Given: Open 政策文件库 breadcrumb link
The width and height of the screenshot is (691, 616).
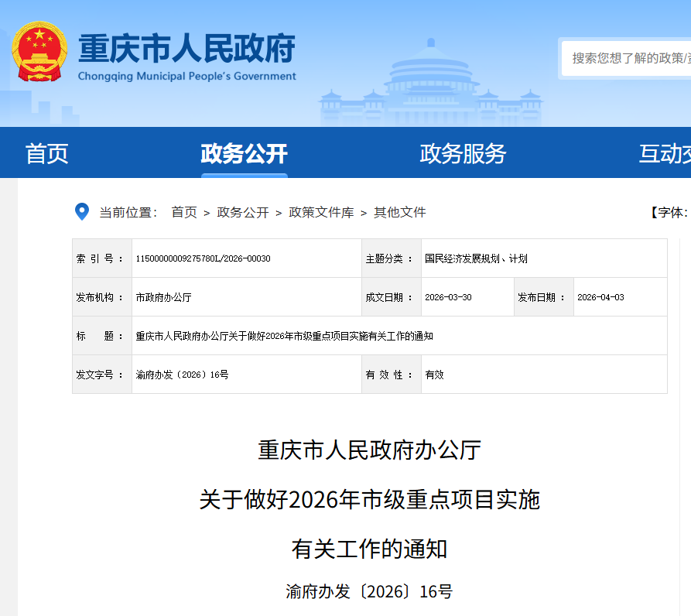Looking at the screenshot, I should (321, 212).
